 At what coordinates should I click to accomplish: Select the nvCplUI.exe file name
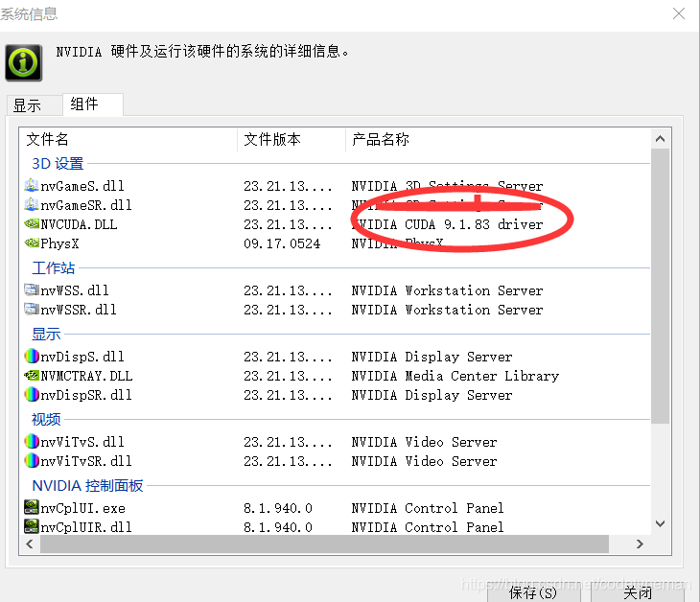(83, 508)
